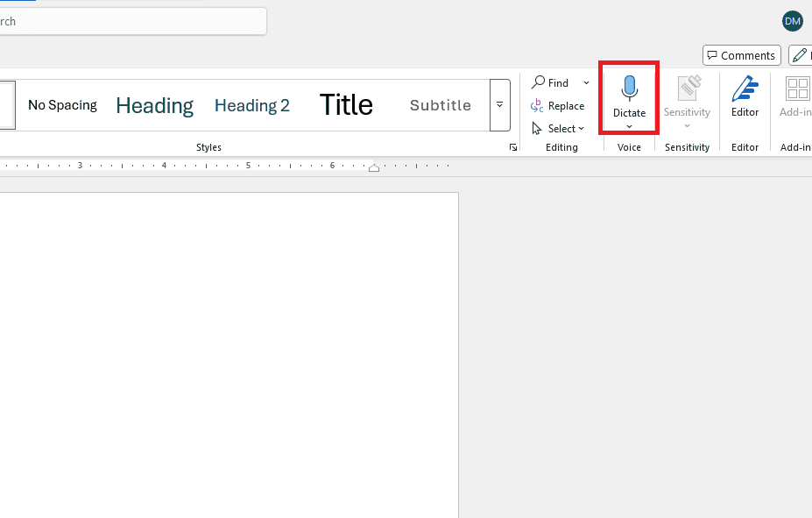Screen dimensions: 812x518
Task: Apply the Subtitle style
Action: tap(441, 105)
